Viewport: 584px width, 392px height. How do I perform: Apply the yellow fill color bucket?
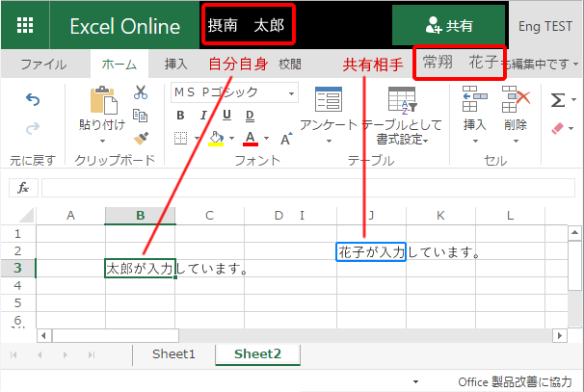(216, 138)
